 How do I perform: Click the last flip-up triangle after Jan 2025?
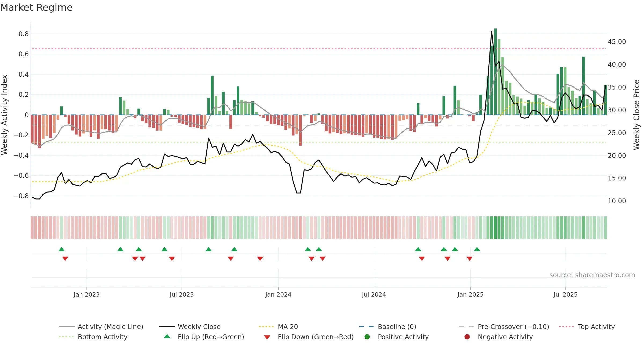(x=477, y=249)
